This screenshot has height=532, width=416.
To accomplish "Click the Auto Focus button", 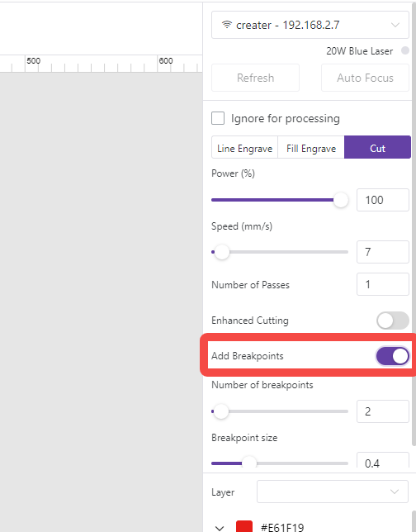I will point(365,78).
